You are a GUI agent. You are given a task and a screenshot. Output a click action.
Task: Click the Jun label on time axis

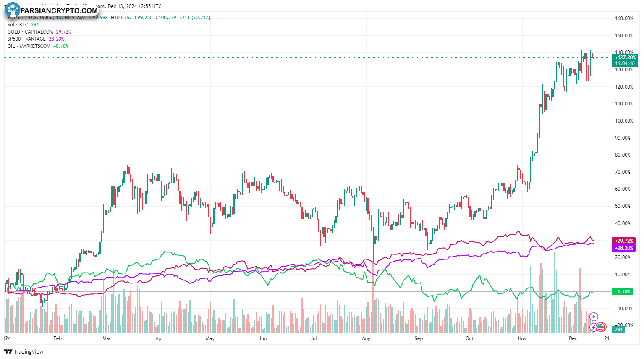pos(263,338)
